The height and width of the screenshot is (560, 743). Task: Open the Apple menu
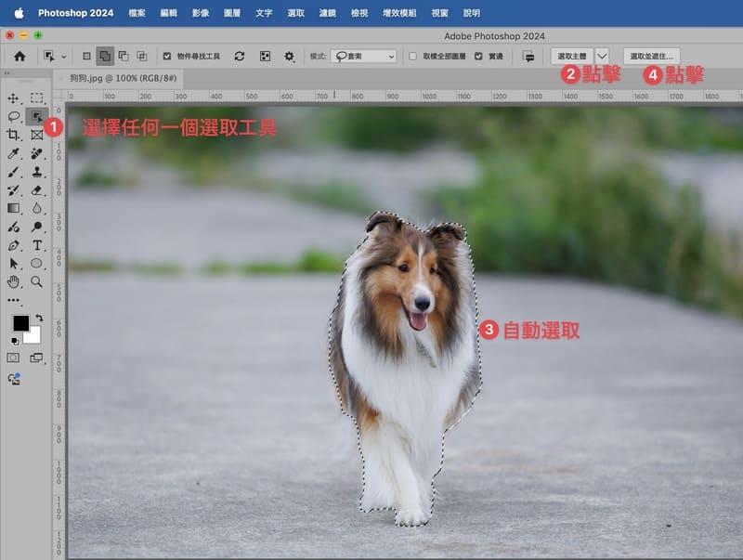(x=19, y=13)
